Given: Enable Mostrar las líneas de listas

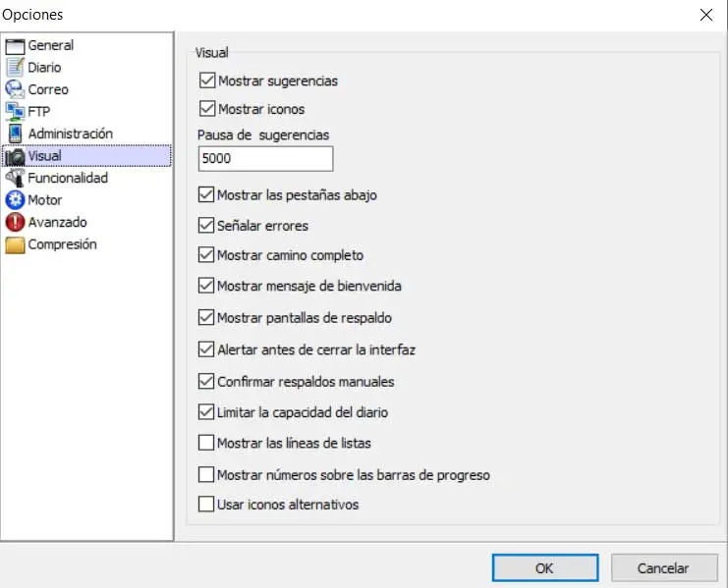Looking at the screenshot, I should tap(206, 443).
